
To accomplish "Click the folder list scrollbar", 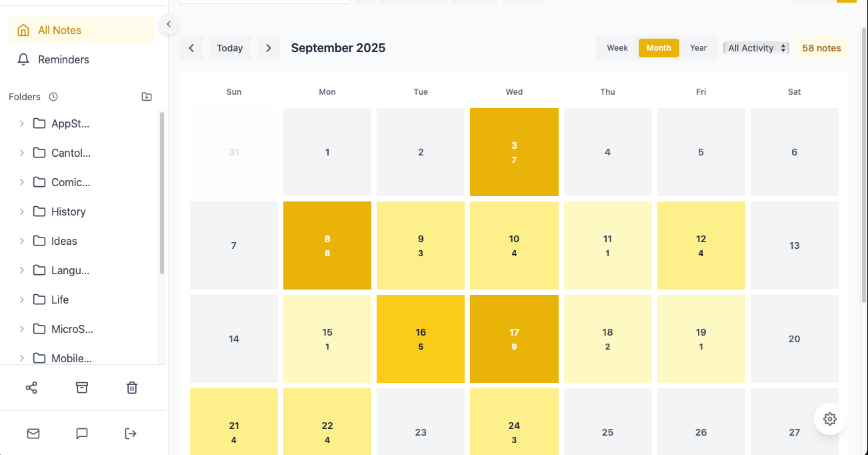I will (161, 193).
